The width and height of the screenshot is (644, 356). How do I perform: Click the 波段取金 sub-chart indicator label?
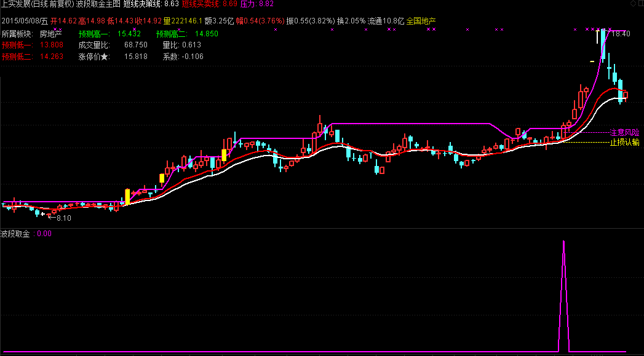(15, 234)
